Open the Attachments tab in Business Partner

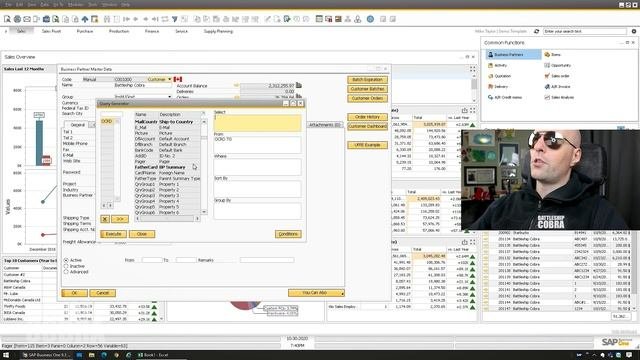[x=325, y=125]
